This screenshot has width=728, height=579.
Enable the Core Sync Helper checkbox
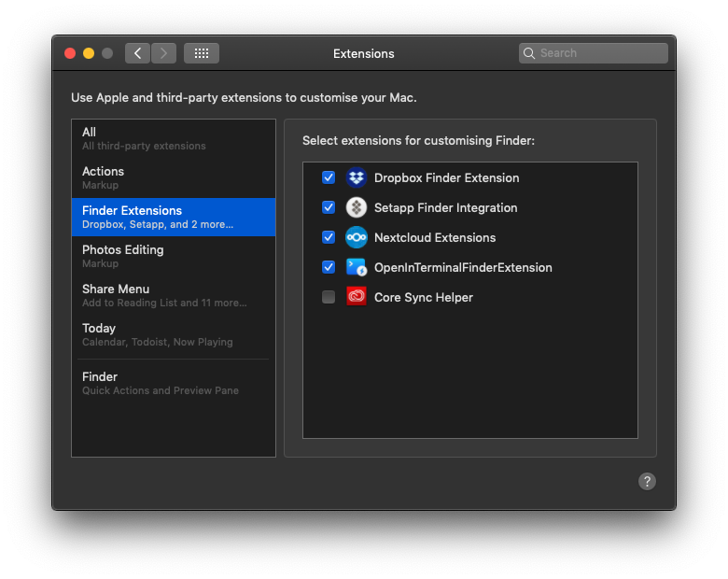329,297
